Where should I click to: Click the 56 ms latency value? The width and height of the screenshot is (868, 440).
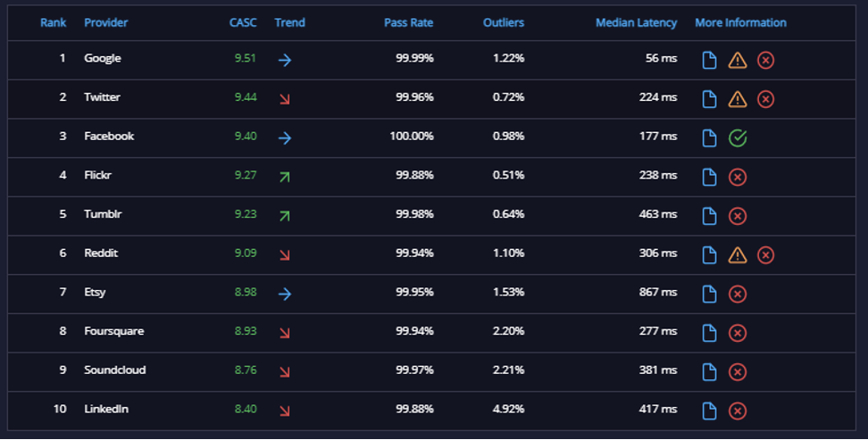pyautogui.click(x=661, y=58)
